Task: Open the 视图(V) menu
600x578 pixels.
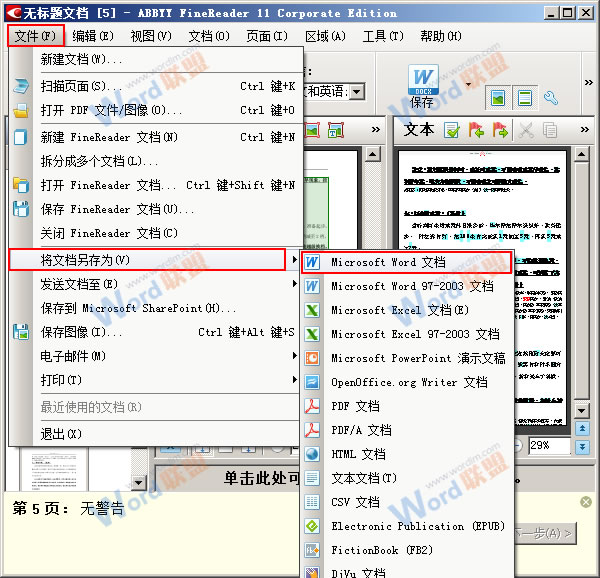Action: [151, 36]
